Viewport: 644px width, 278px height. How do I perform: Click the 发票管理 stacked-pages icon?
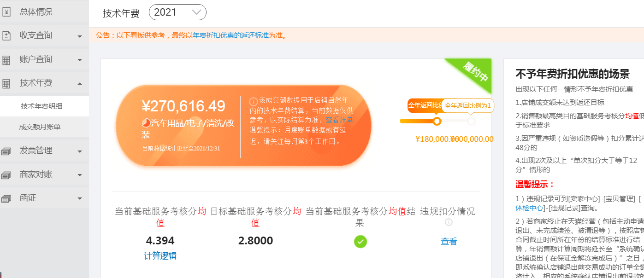(6, 151)
